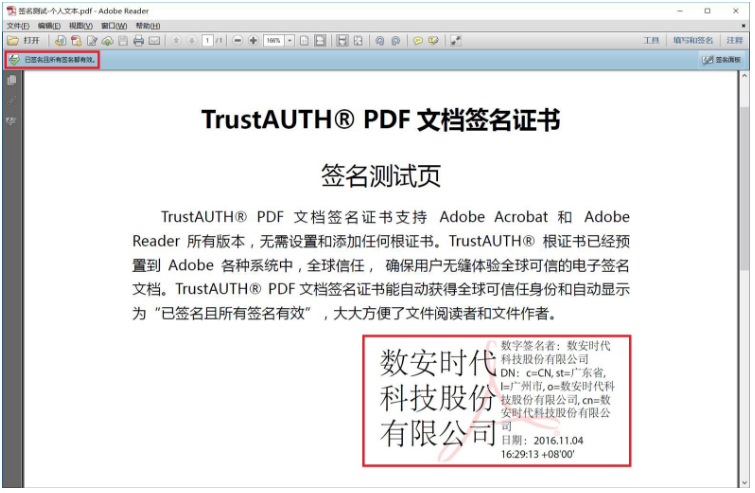
Task: Zoom in with the plus button
Action: coord(253,41)
